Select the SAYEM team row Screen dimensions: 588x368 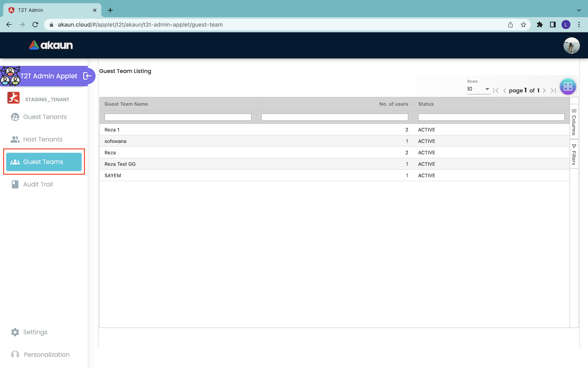(334, 175)
